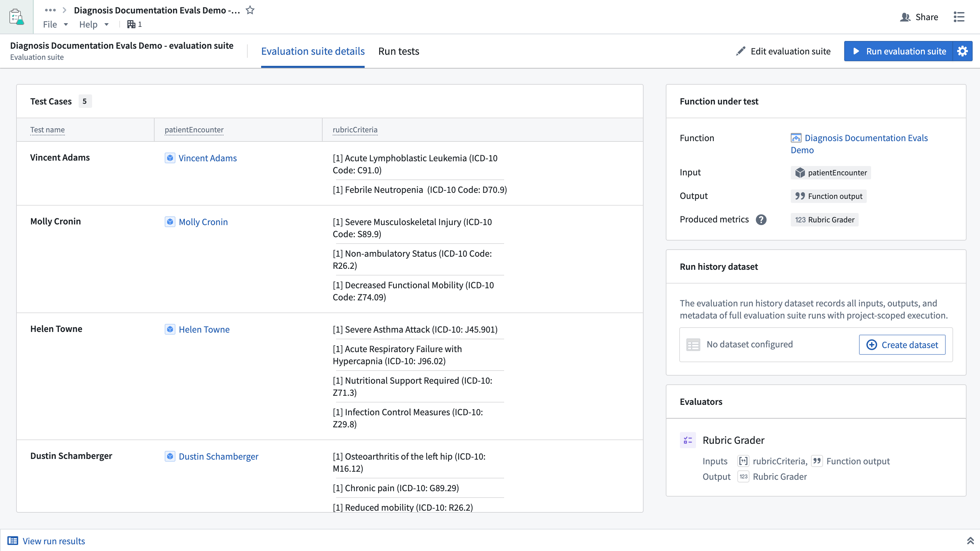This screenshot has height=551, width=980.
Task: Switch to Evaluation suite details tab
Action: (313, 51)
